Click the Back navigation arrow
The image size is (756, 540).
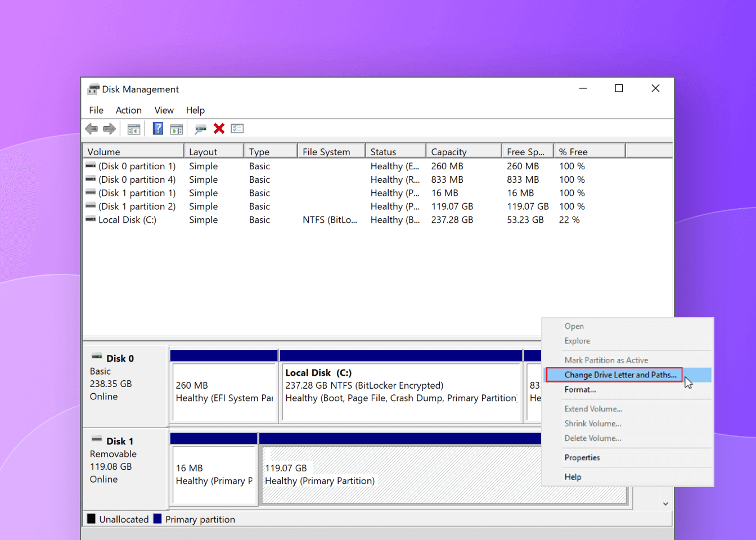[x=92, y=128]
